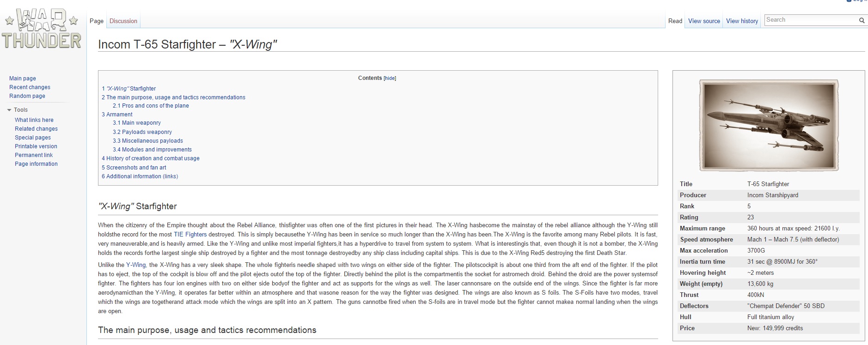
Task: Focus the Search input field
Action: coord(811,20)
